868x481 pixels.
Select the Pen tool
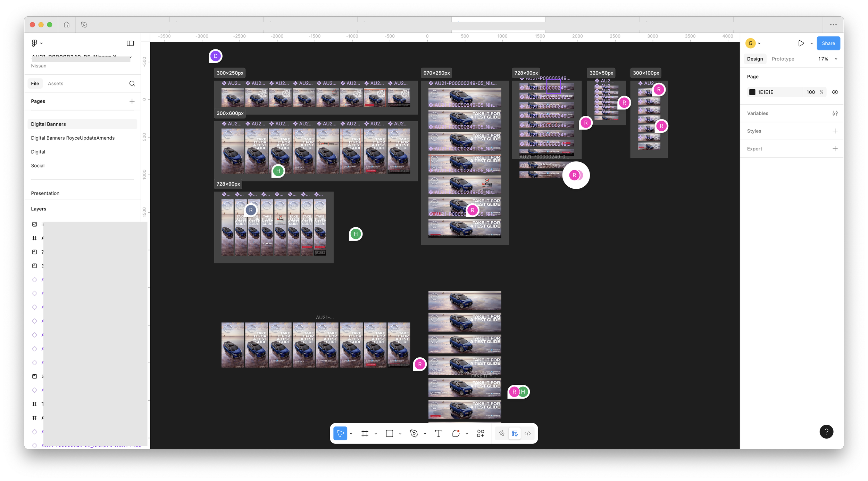pos(414,433)
